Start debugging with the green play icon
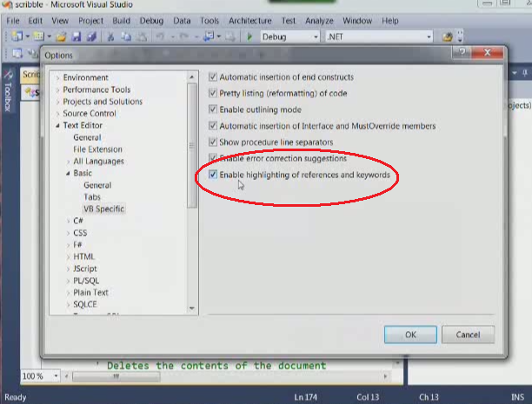The image size is (532, 404). [x=249, y=36]
